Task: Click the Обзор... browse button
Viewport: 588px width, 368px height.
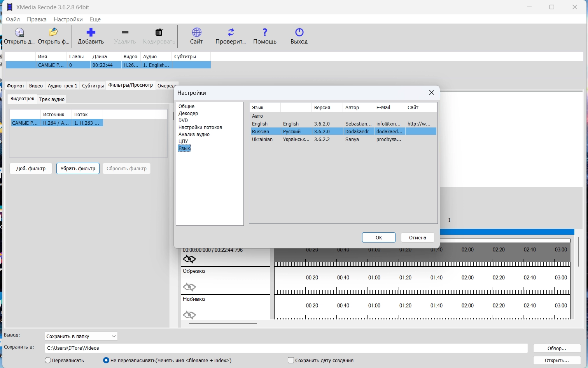Action: click(556, 348)
